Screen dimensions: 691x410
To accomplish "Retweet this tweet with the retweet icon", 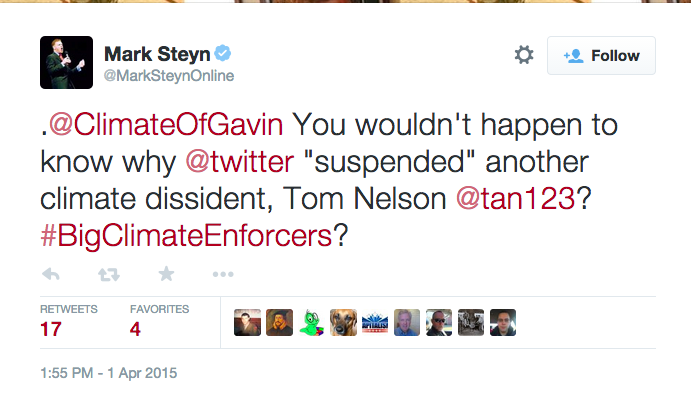I will 109,275.
